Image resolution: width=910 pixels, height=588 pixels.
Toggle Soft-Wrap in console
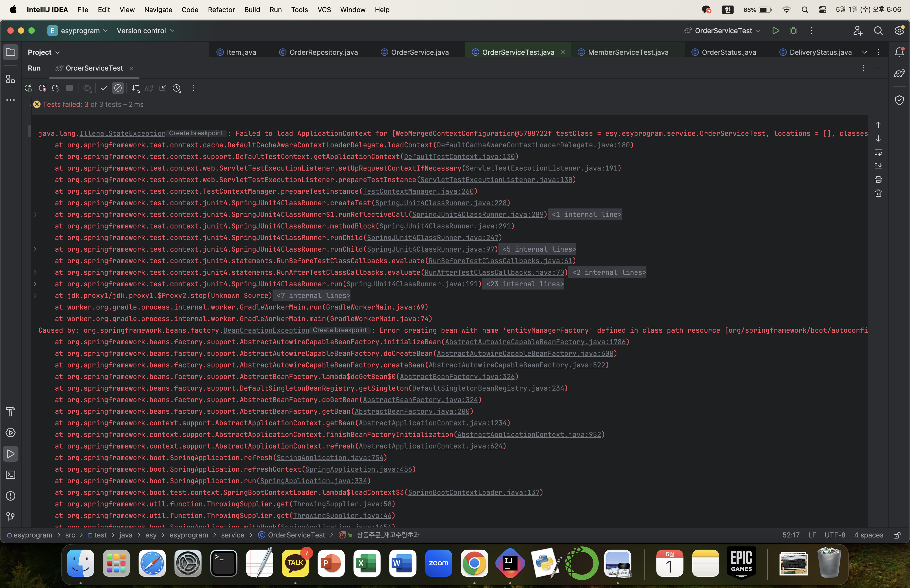878,152
